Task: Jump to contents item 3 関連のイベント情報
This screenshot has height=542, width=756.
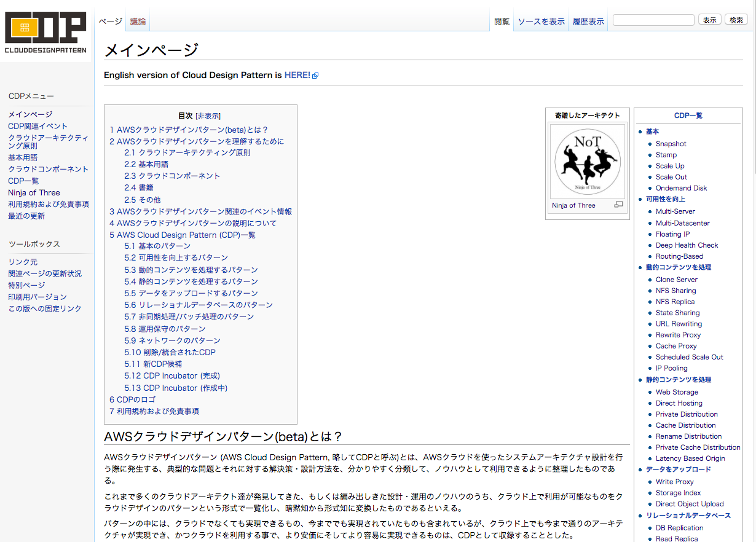Action: [x=200, y=211]
